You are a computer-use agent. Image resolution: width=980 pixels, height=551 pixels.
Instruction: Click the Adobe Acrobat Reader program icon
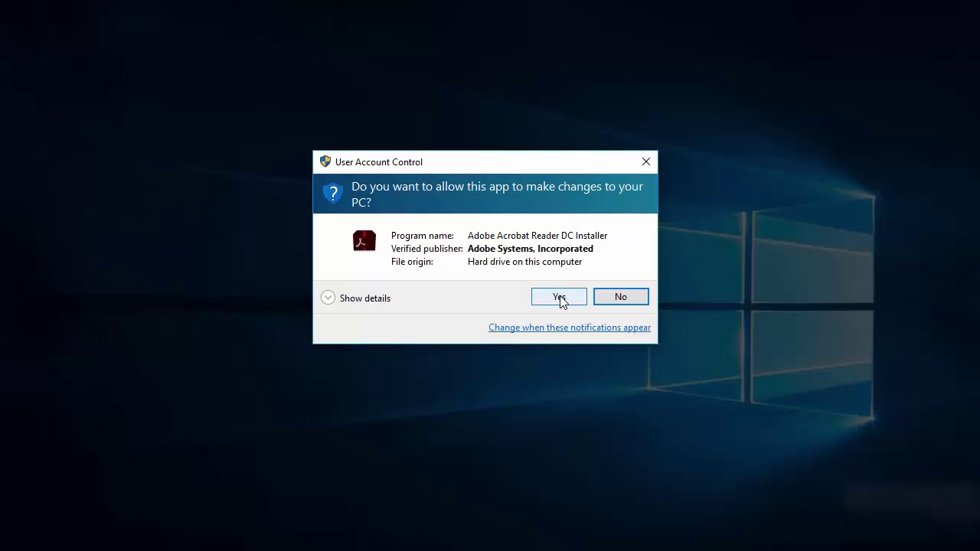coord(364,241)
